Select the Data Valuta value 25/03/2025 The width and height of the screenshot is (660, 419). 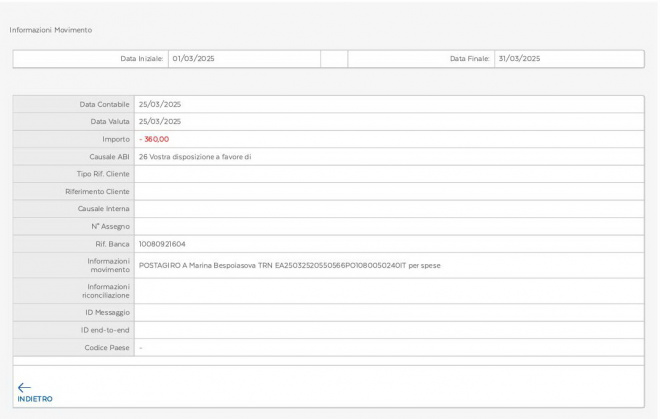click(160, 121)
